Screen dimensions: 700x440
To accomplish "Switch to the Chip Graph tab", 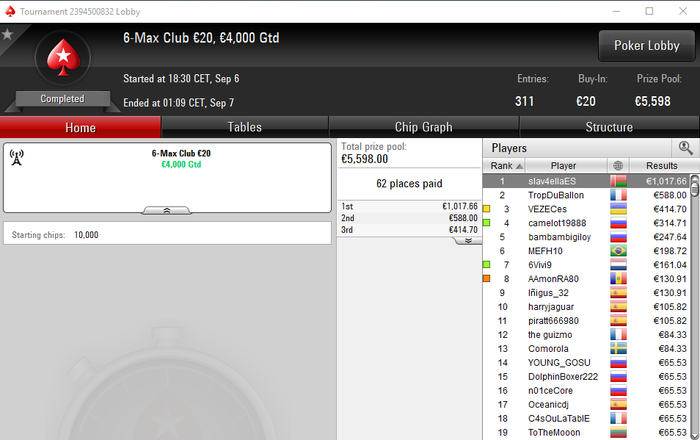I will point(424,127).
